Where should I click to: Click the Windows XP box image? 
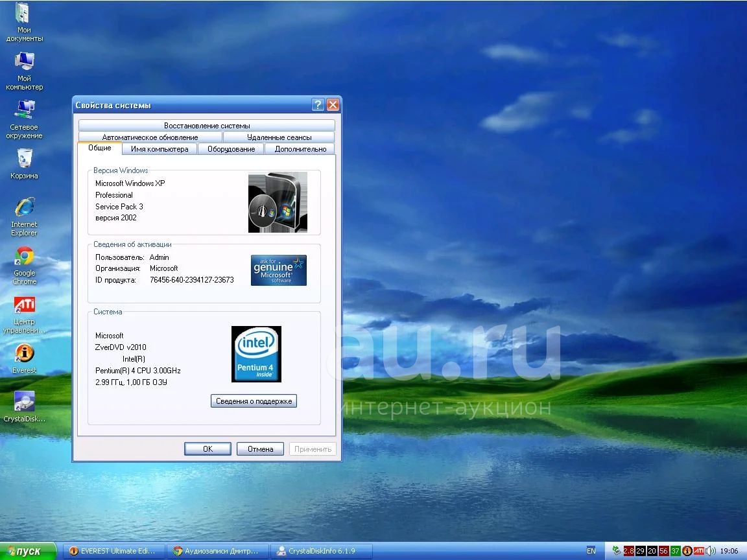[x=278, y=202]
